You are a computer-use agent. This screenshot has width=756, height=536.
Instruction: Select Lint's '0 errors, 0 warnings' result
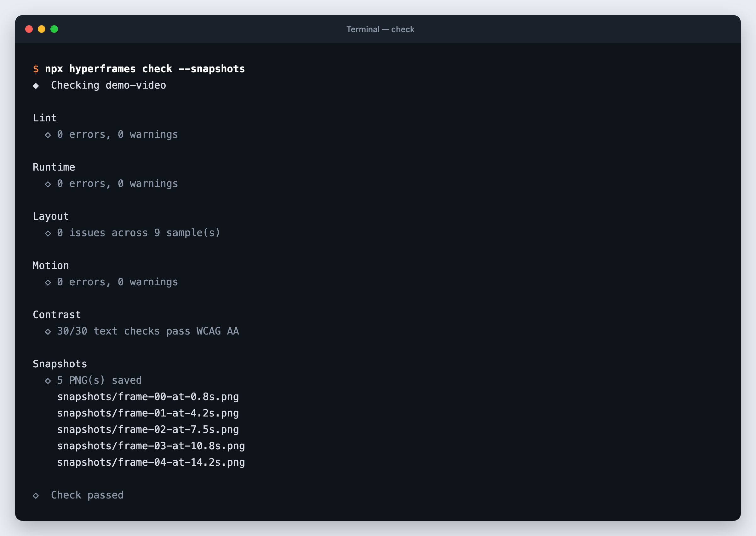(x=117, y=134)
